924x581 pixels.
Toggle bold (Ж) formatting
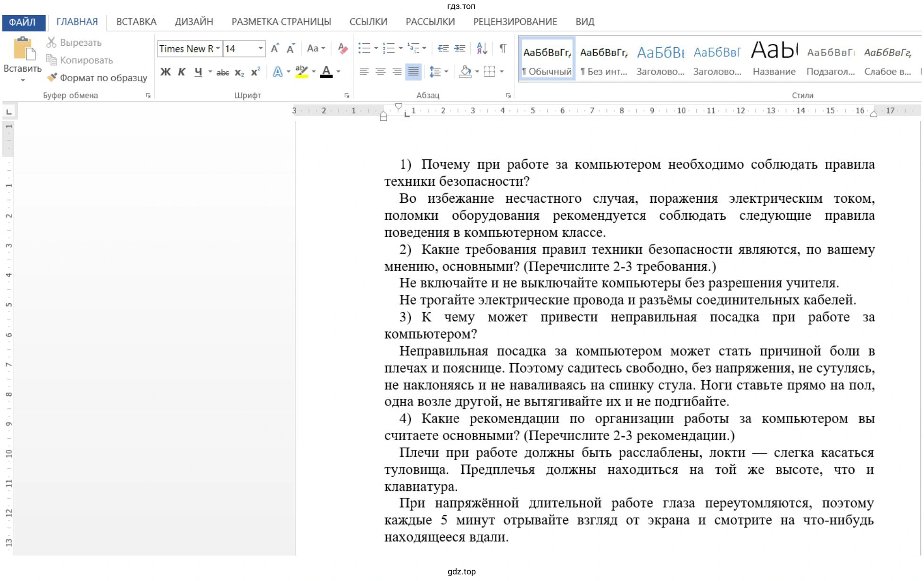pyautogui.click(x=166, y=72)
